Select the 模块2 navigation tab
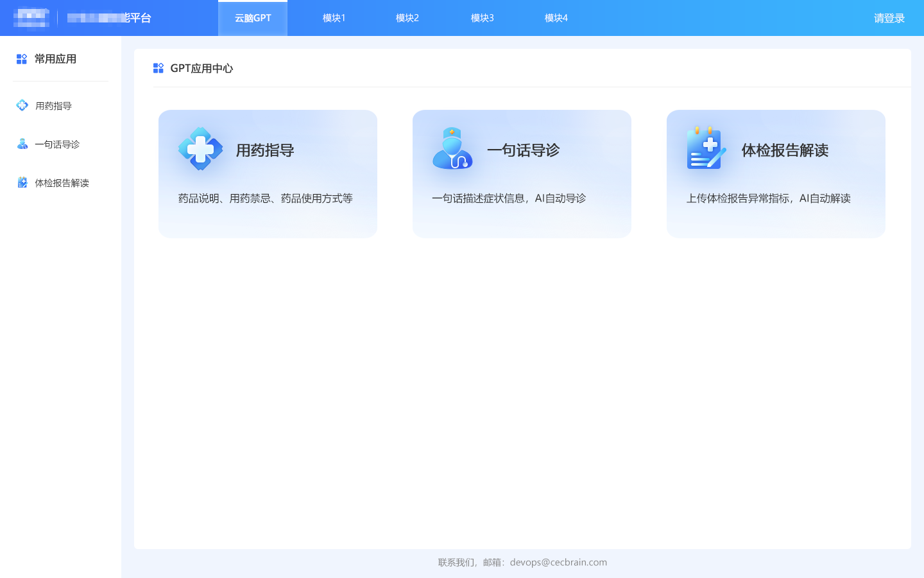924x578 pixels. coord(407,18)
